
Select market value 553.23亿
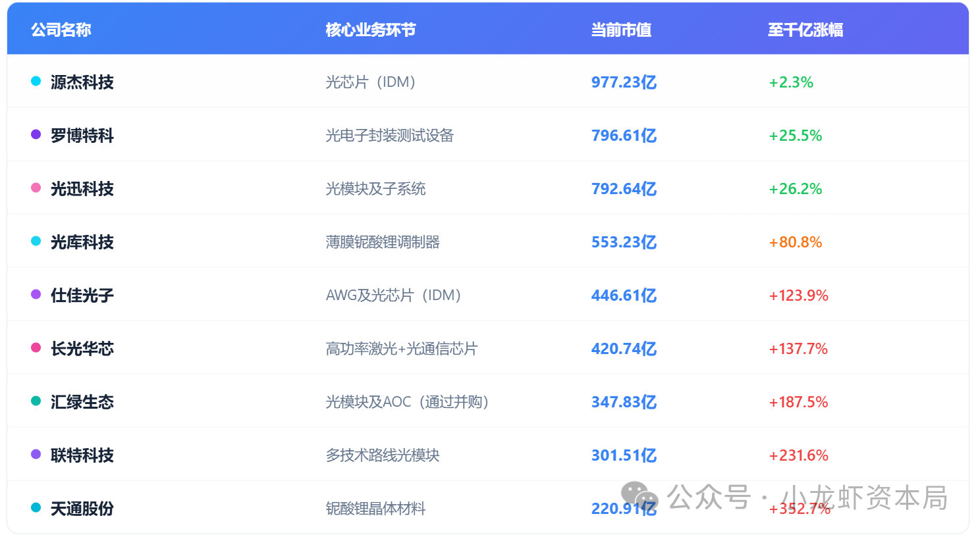[x=624, y=242]
